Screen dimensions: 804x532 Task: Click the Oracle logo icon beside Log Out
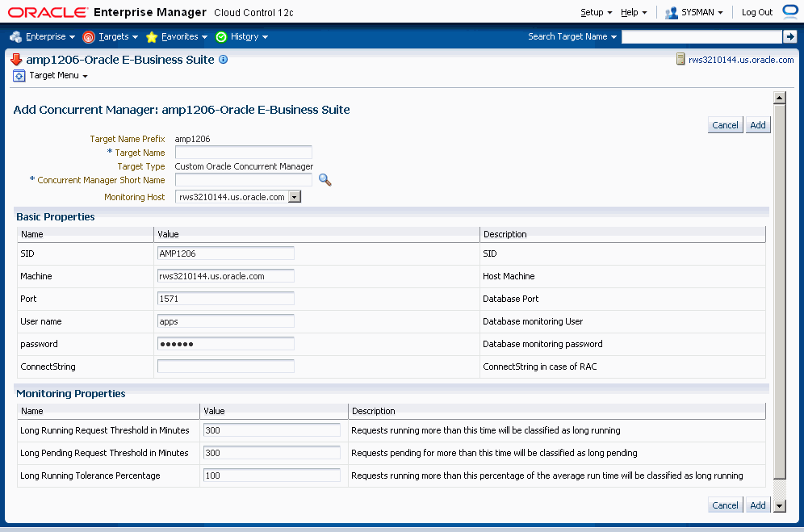790,12
